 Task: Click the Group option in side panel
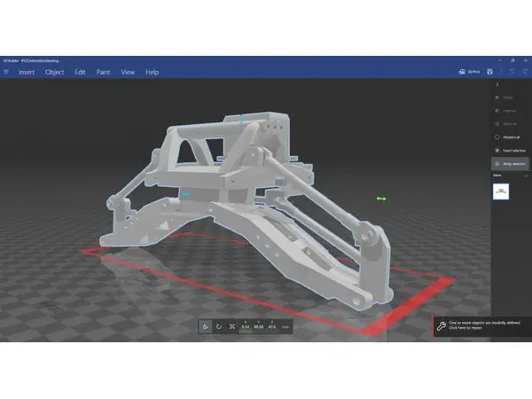(505, 98)
